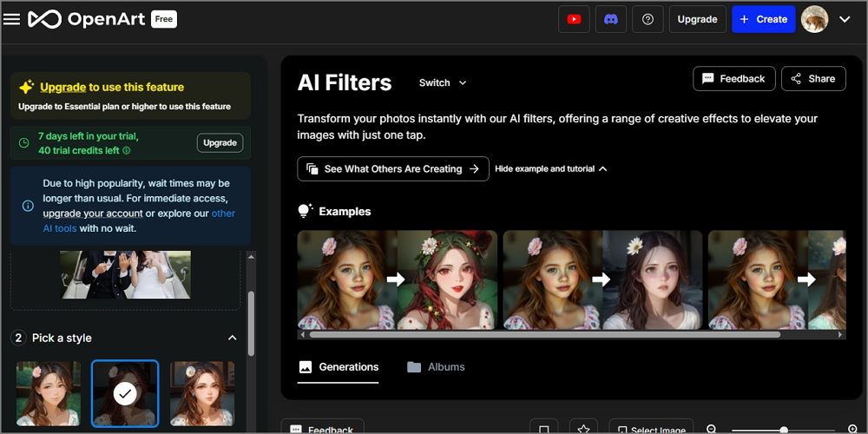Expand the account dropdown chevron
The width and height of the screenshot is (868, 434).
click(x=845, y=19)
